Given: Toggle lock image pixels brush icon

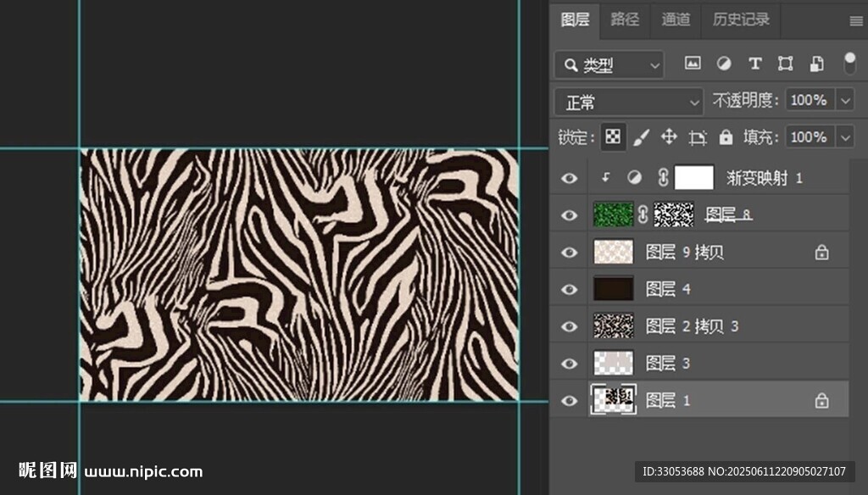Looking at the screenshot, I should click(641, 137).
